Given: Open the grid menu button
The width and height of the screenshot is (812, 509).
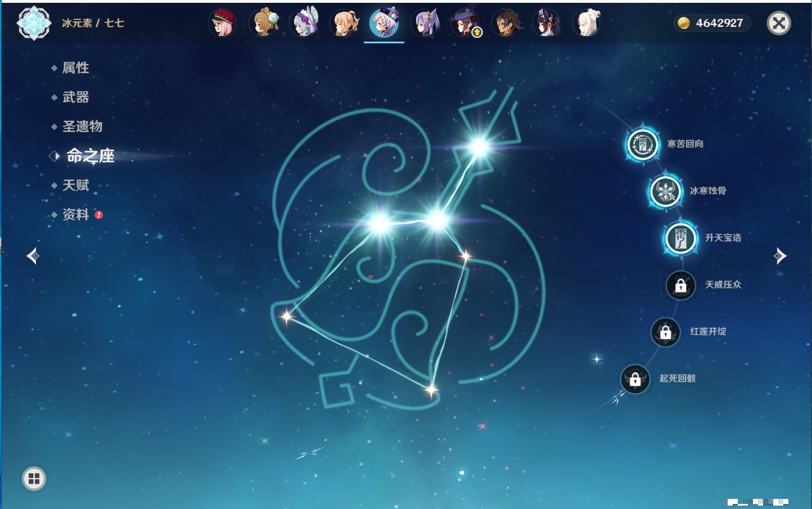Looking at the screenshot, I should 34,479.
